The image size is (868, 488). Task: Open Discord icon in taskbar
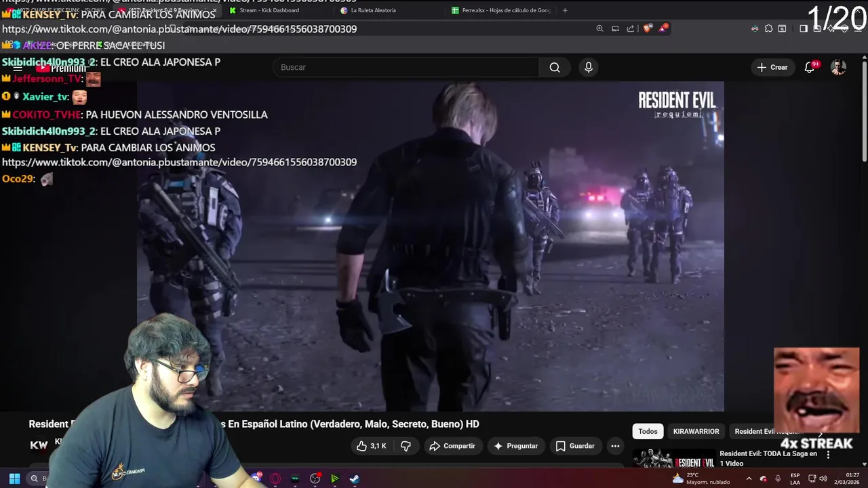coord(256,478)
